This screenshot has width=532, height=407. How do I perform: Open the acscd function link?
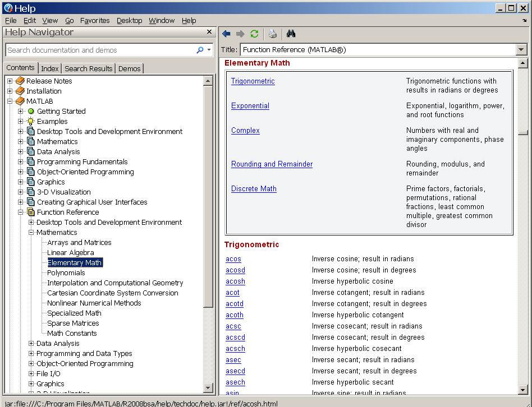(x=235, y=337)
